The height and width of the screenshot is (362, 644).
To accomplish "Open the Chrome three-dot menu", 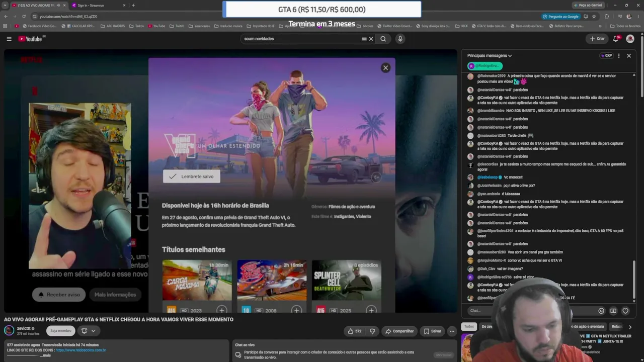I will pyautogui.click(x=638, y=16).
